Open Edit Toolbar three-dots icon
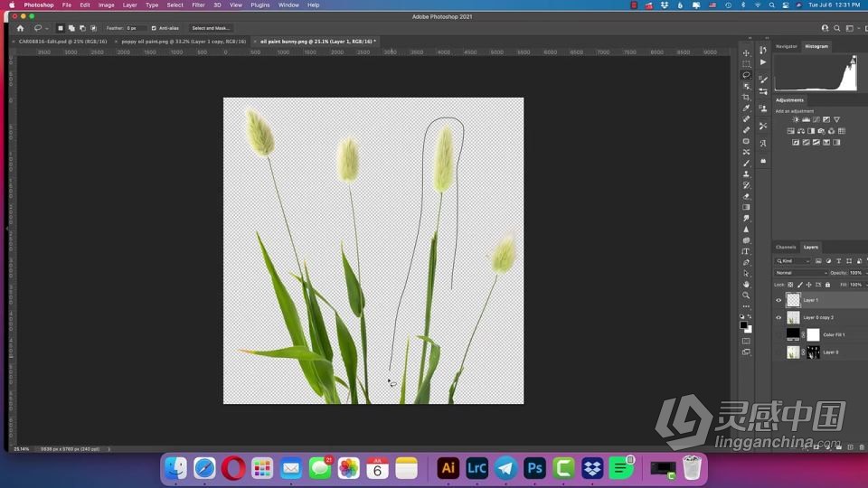868x488 pixels. [x=746, y=306]
